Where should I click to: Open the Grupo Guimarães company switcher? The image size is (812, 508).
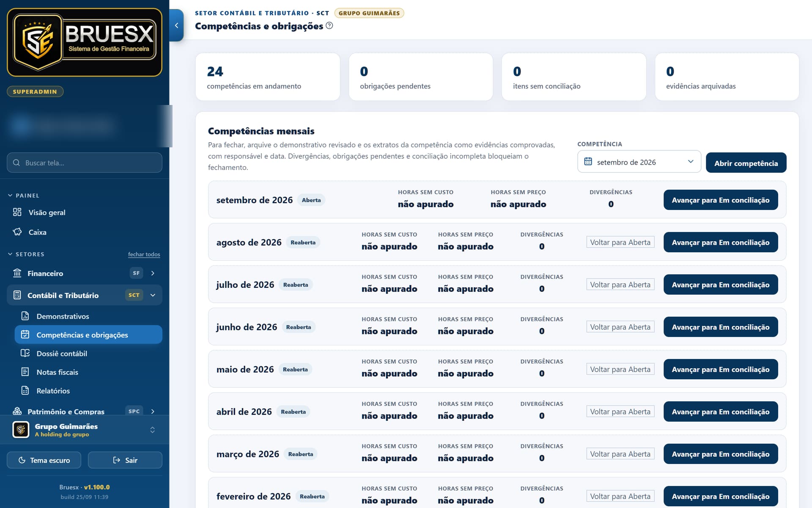[x=85, y=430]
